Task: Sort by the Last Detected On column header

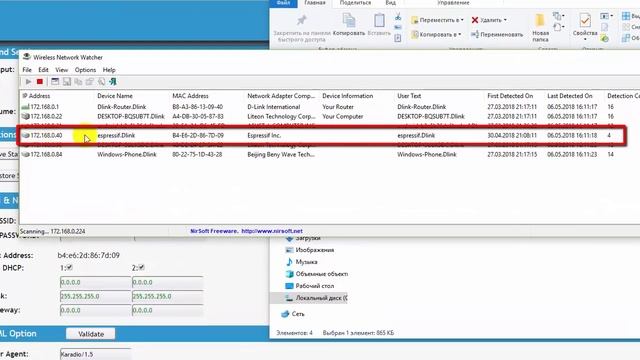Action: point(570,96)
